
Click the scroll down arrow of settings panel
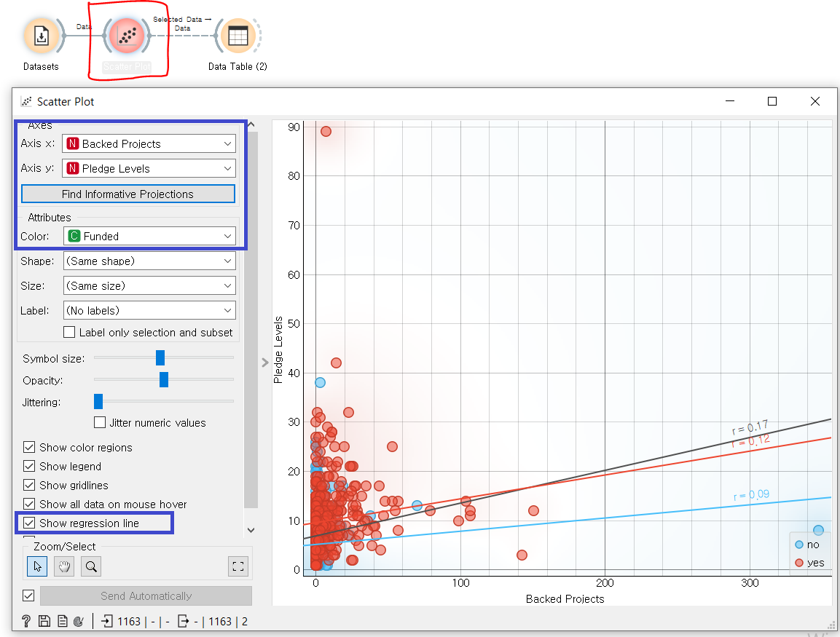coord(251,530)
